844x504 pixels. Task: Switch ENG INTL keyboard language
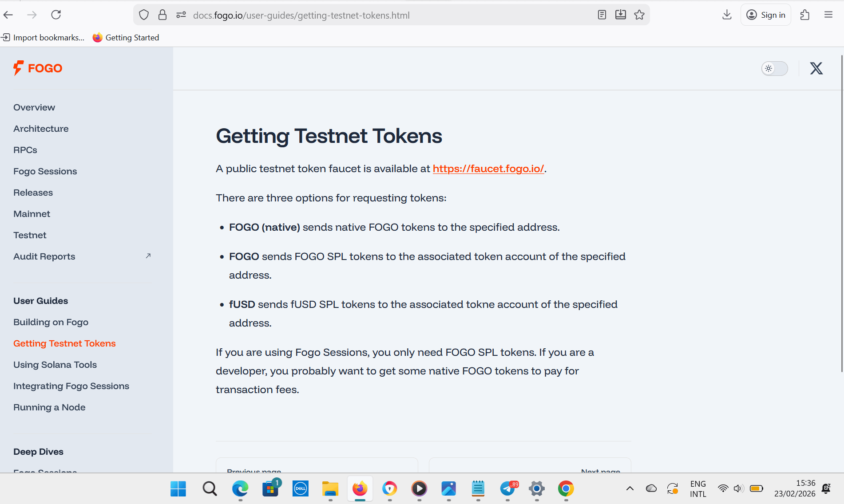698,489
